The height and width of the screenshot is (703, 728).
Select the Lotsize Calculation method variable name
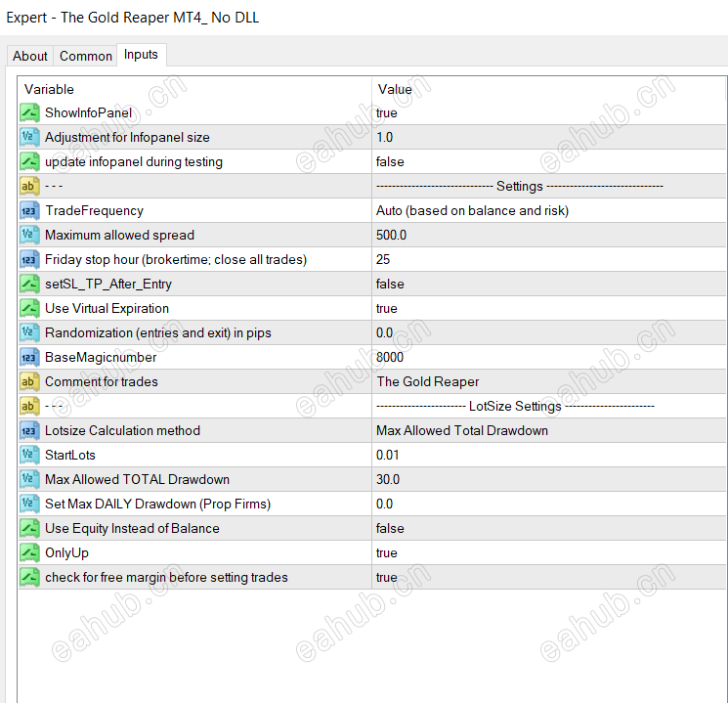coord(122,431)
